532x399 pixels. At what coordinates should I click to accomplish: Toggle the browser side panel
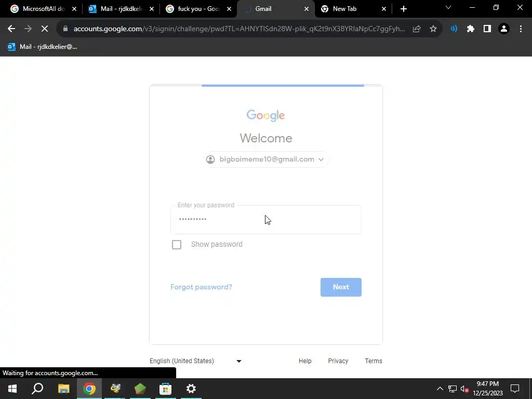pyautogui.click(x=487, y=29)
